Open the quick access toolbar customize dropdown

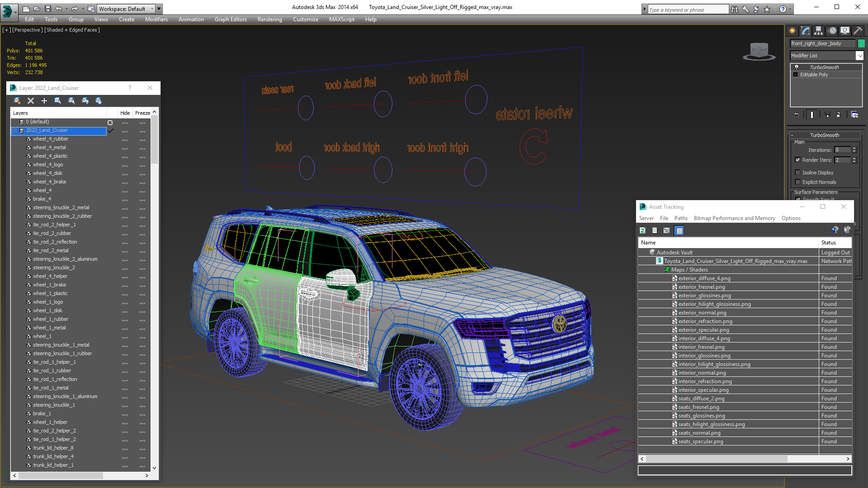(x=159, y=9)
